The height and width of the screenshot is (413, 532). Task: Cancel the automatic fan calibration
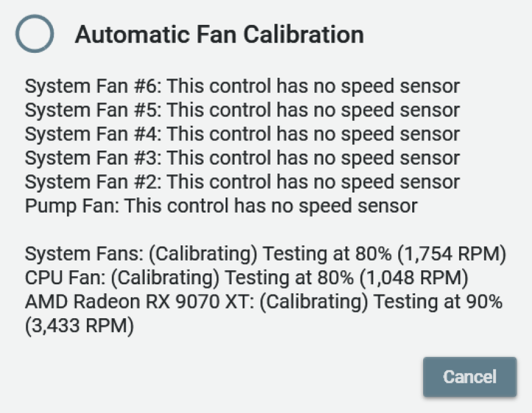[469, 377]
